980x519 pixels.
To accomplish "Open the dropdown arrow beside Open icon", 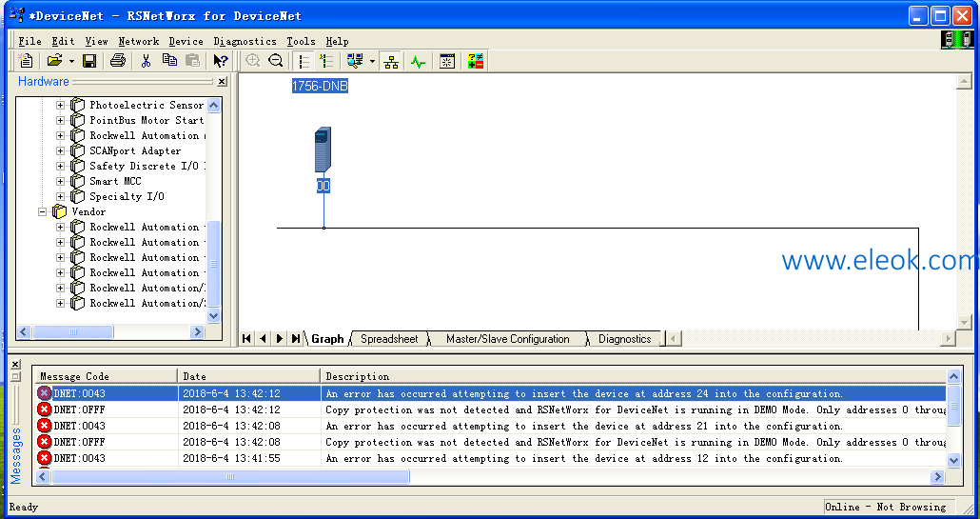I will (71, 61).
